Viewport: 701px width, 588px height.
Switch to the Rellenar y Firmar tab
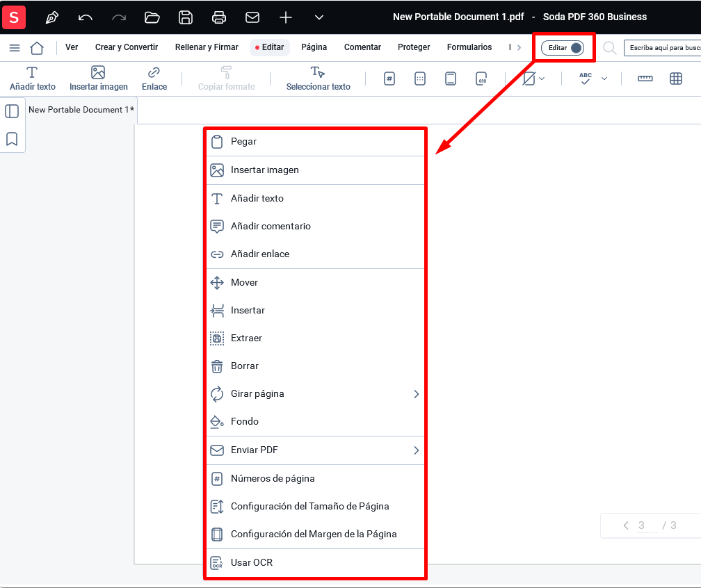[x=207, y=47]
